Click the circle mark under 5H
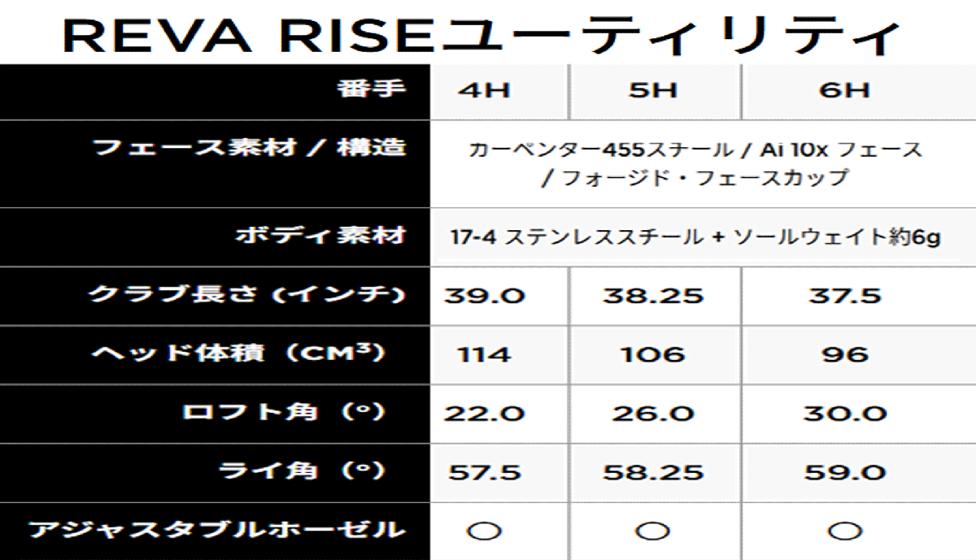Screen dimensions: 976x560 (x=651, y=531)
